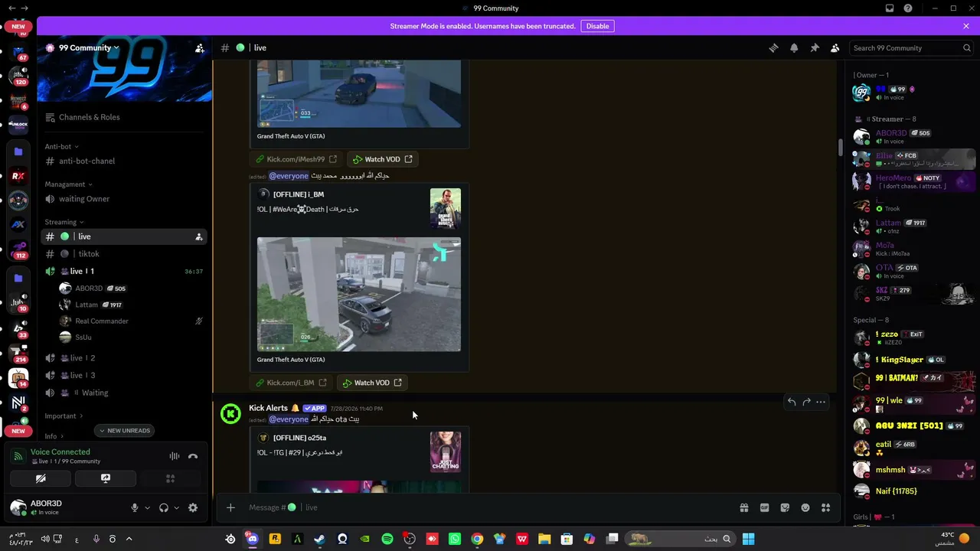Invite members to the 99 Community server
The image size is (980, 551).
tap(200, 47)
